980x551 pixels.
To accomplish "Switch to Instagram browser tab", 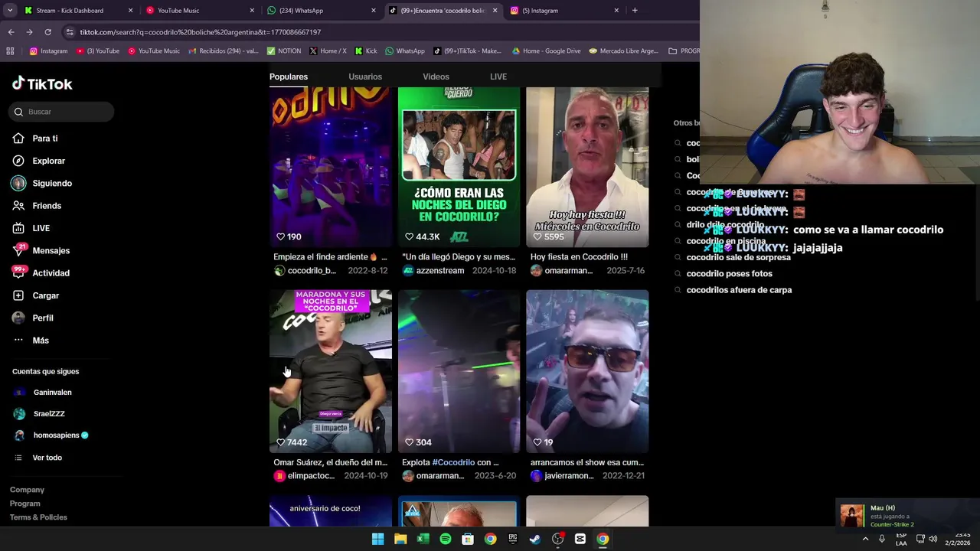I will coord(565,11).
